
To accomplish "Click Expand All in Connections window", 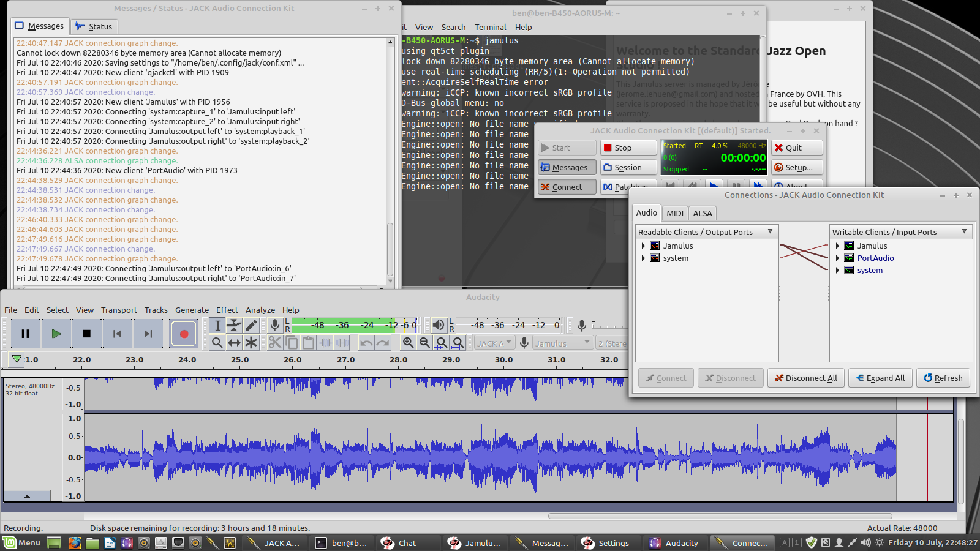I will (880, 378).
